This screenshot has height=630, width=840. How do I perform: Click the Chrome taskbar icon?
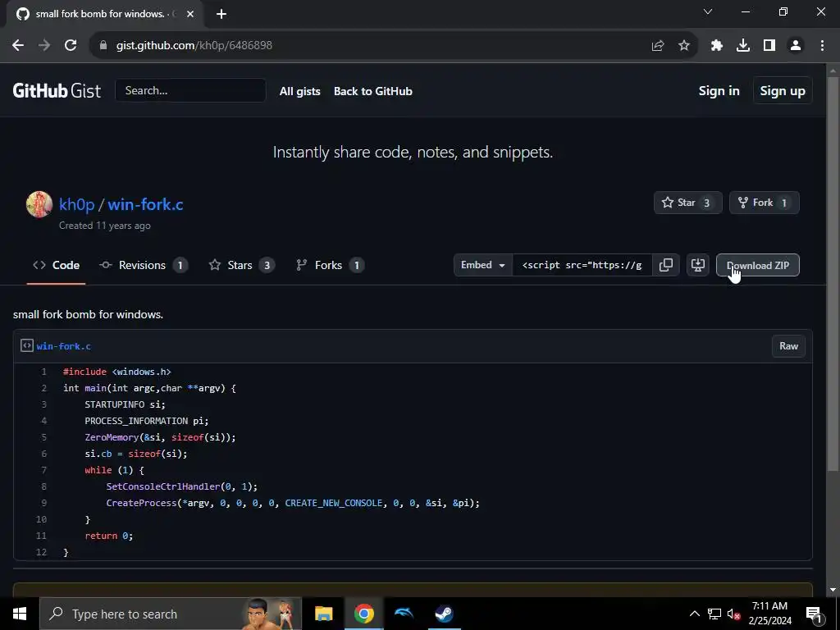click(x=363, y=614)
